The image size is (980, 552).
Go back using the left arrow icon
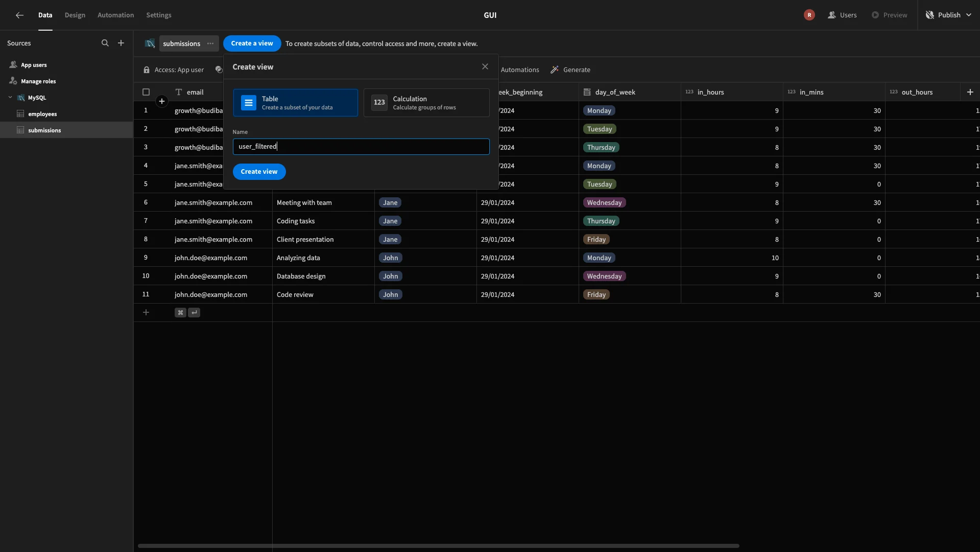pos(19,15)
